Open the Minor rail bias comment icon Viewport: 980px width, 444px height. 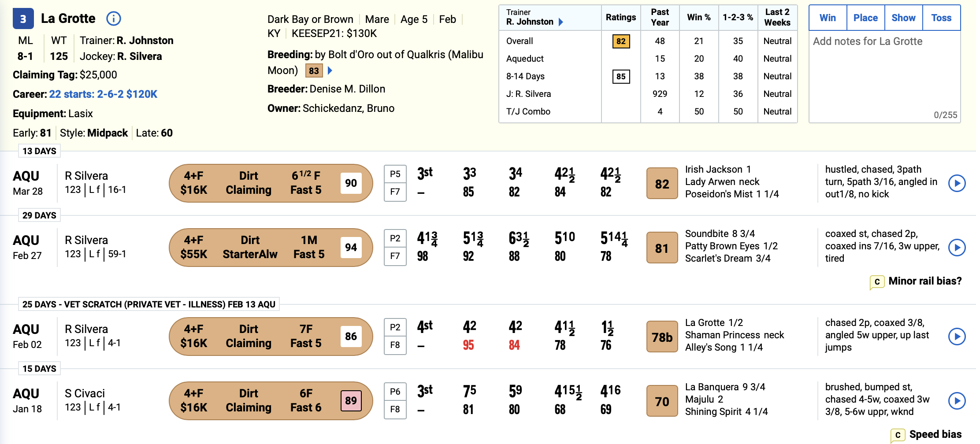click(x=877, y=282)
